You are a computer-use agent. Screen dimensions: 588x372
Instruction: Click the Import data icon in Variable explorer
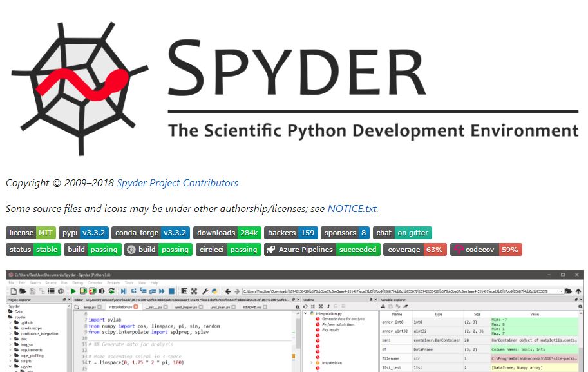pos(383,306)
